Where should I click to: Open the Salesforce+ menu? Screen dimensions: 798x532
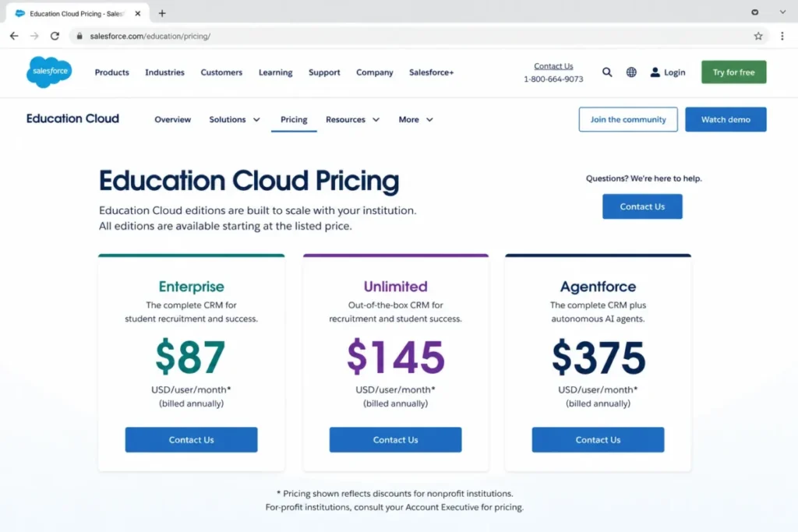[432, 72]
